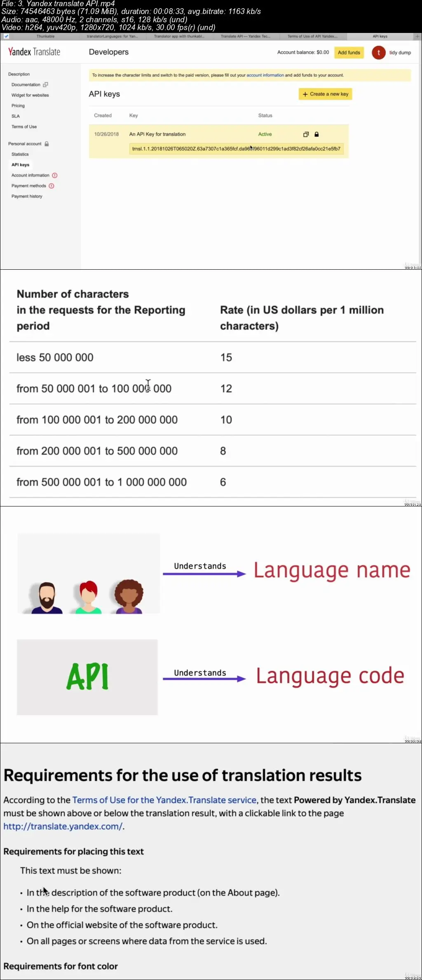Click Create a new key button
This screenshot has width=422, height=980.
click(325, 94)
